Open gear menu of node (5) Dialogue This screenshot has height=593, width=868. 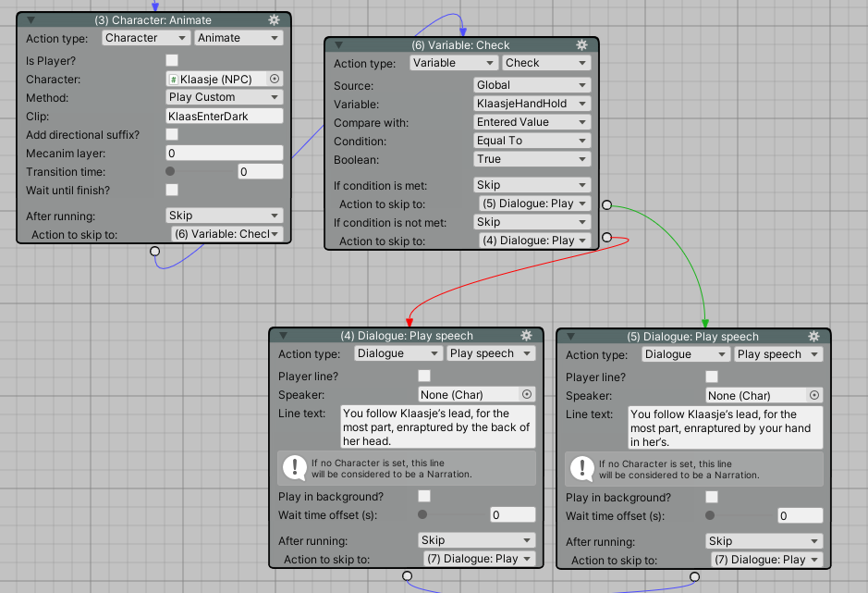[813, 337]
